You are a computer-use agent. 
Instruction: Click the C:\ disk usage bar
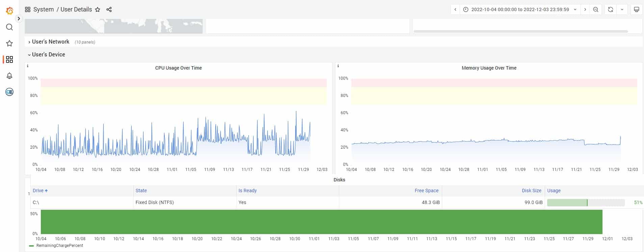point(586,203)
